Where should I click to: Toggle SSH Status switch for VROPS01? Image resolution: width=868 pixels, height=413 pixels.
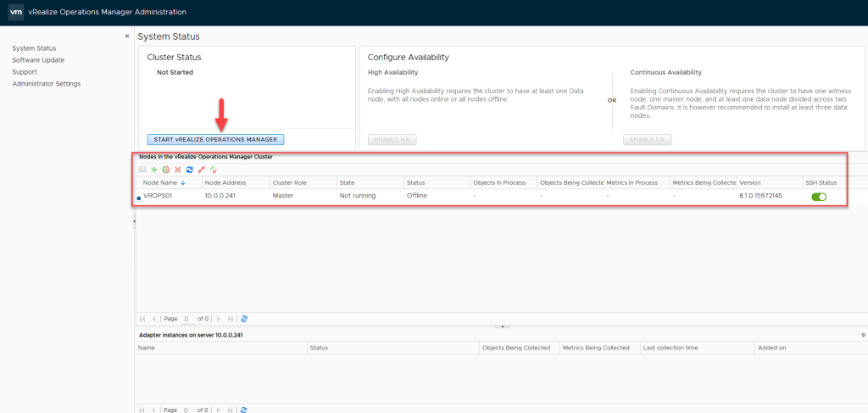point(819,196)
